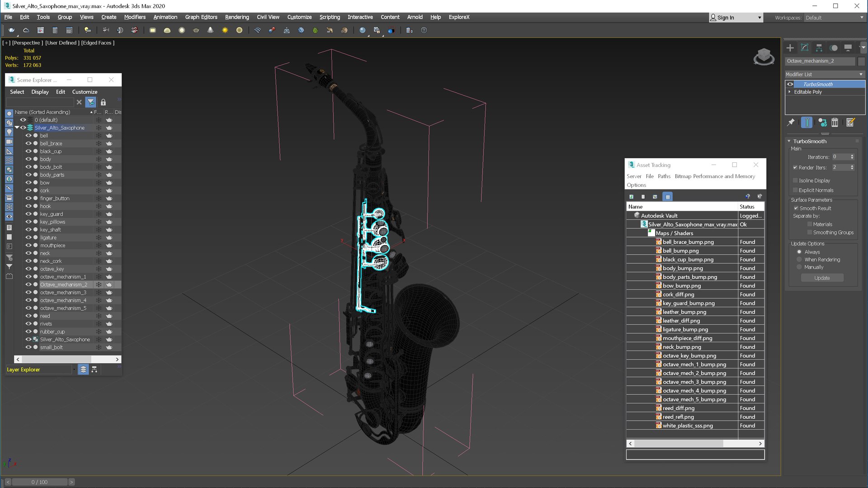
Task: Click the Scene Explorer filter funnel icon
Action: pyautogui.click(x=91, y=102)
